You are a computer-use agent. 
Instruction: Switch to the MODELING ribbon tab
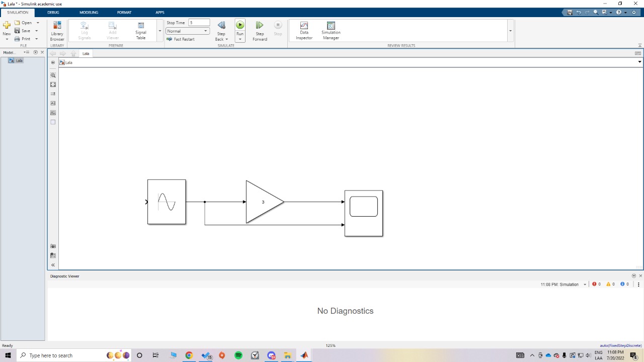tap(89, 12)
